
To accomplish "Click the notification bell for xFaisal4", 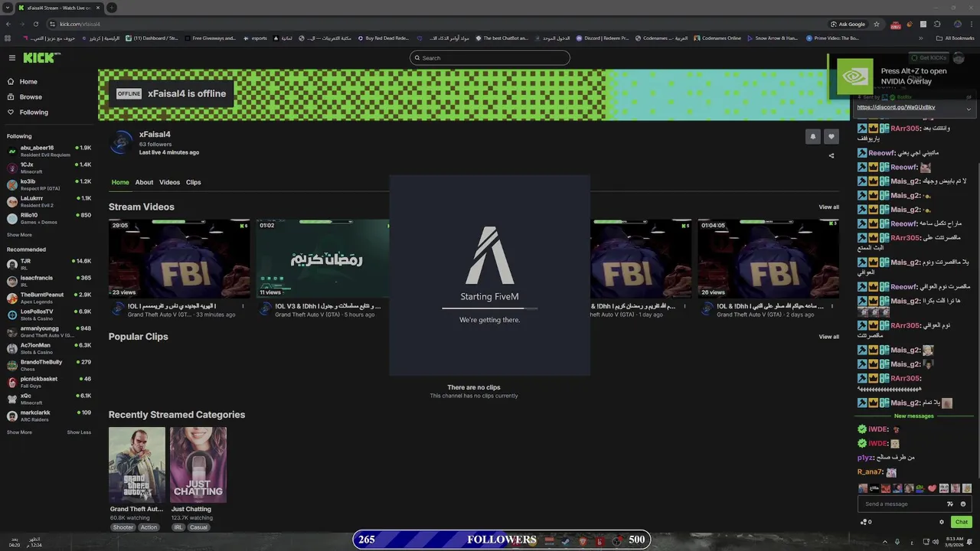I will (813, 137).
